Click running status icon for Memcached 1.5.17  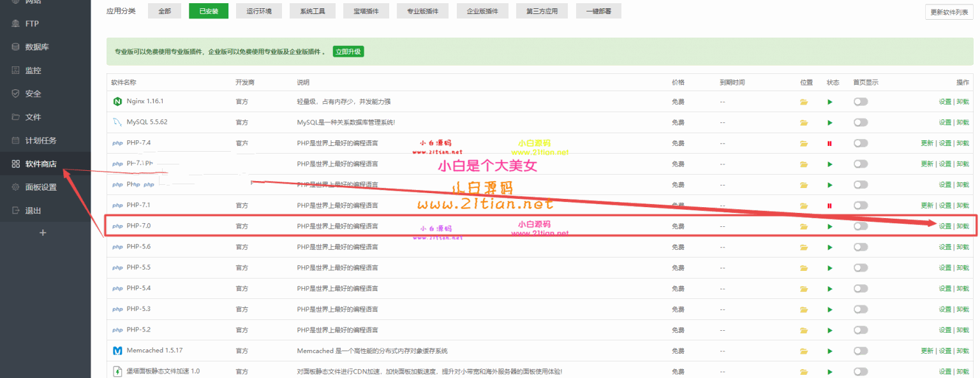point(830,351)
